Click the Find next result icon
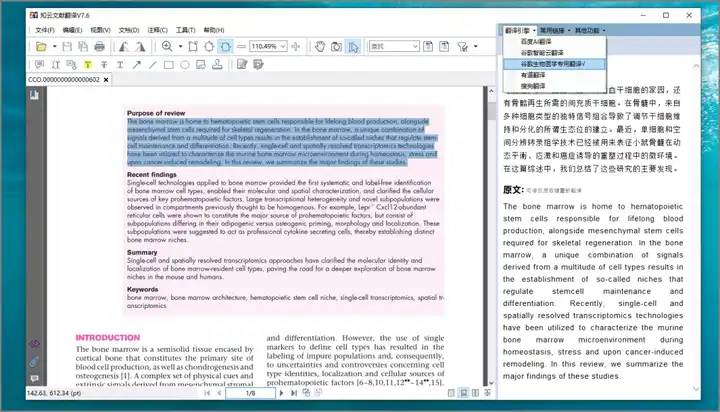Viewport: 720px width, 412px height. click(444, 46)
